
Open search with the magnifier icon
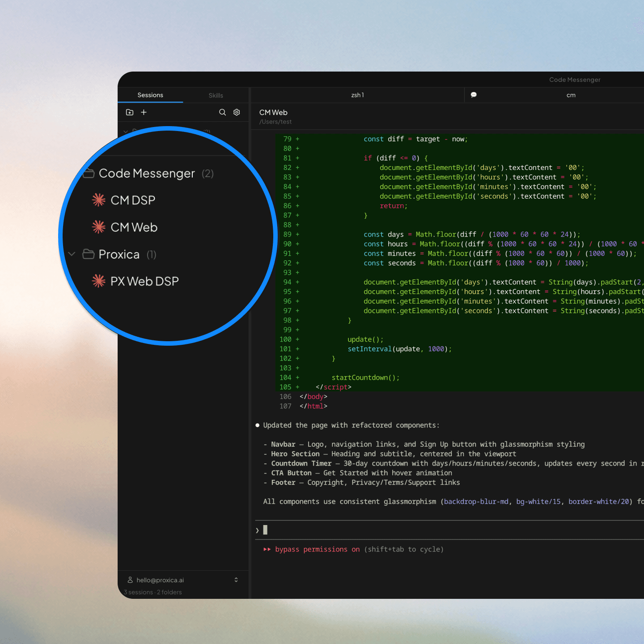coord(222,112)
